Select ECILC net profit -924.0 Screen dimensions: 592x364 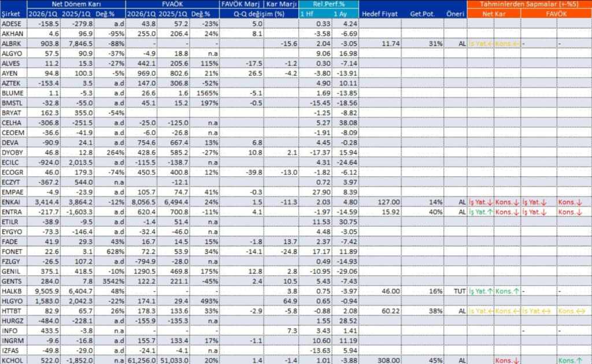(x=49, y=162)
